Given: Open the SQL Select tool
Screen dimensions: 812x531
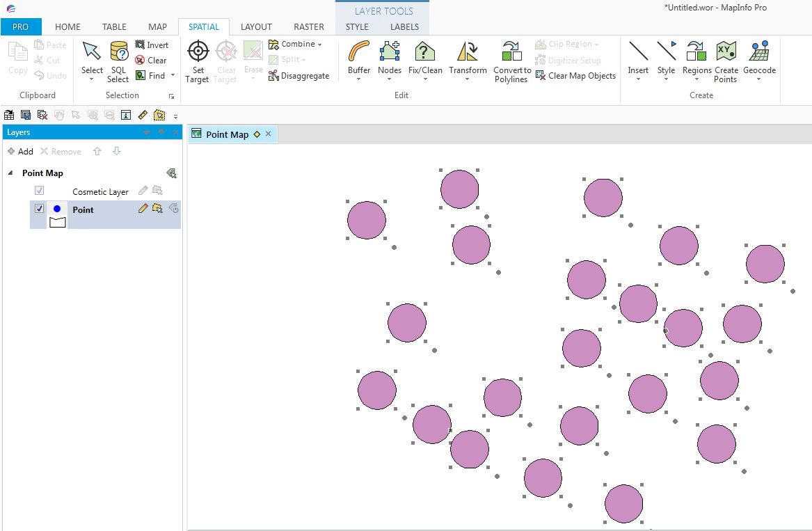Looking at the screenshot, I should coord(118,52).
